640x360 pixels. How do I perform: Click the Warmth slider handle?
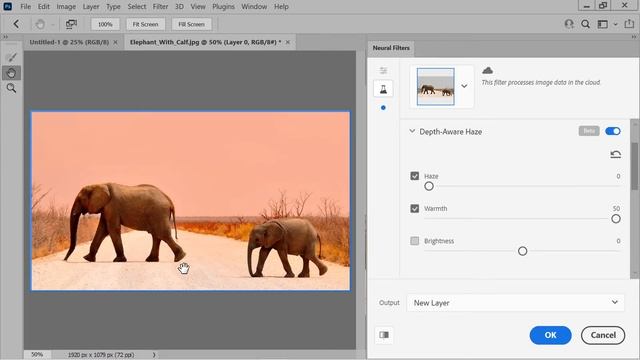pos(616,219)
